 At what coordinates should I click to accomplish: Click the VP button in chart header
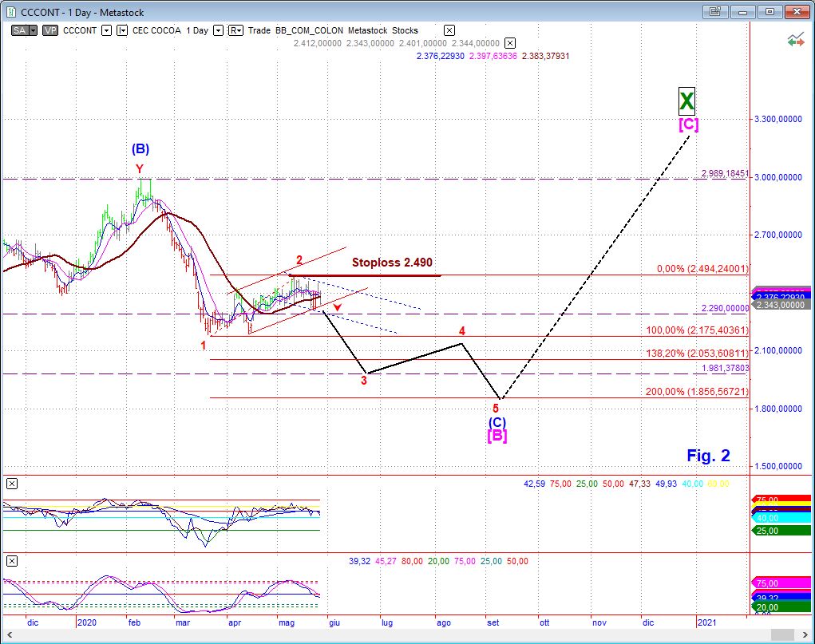[49, 30]
